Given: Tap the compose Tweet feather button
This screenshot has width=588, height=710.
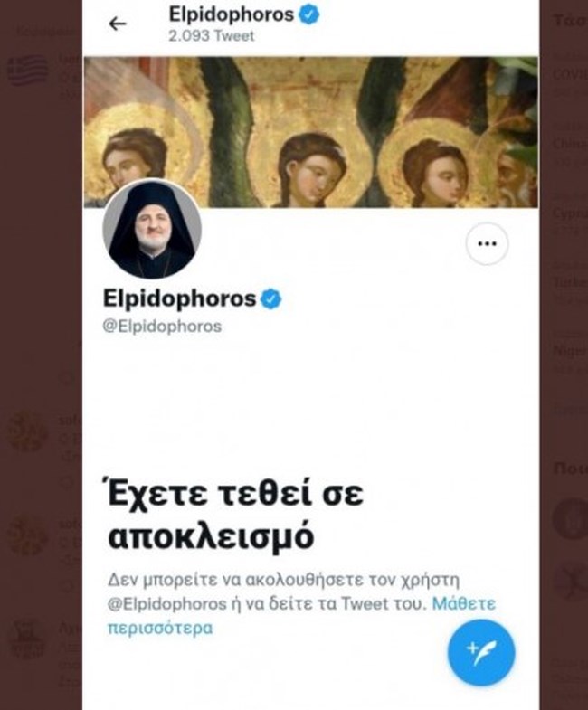Looking at the screenshot, I should pyautogui.click(x=481, y=653).
